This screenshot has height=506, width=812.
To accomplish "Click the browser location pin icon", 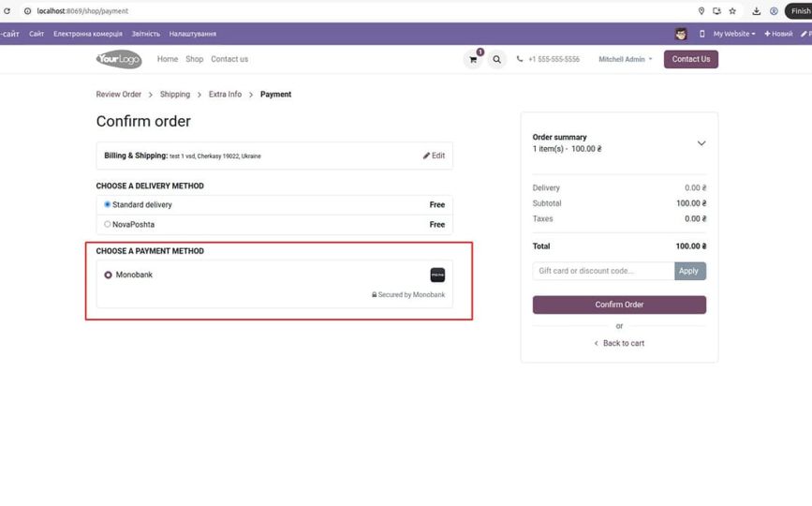I will (701, 11).
